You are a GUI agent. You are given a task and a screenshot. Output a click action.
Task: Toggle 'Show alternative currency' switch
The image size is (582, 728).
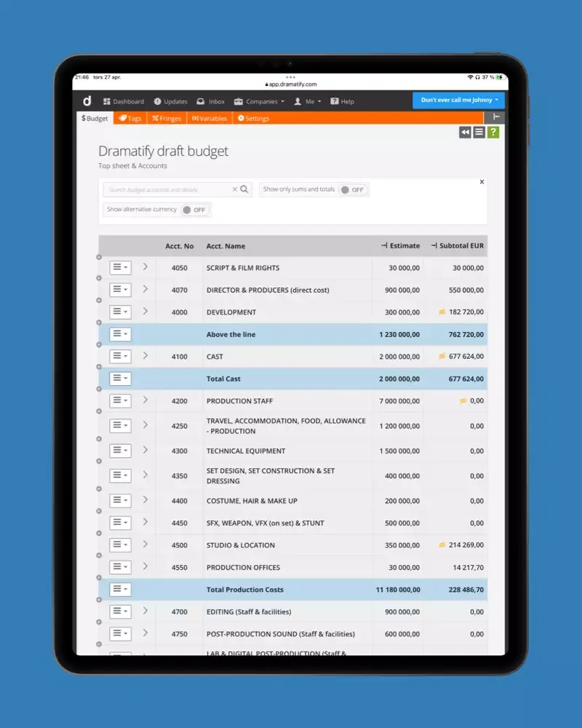194,210
